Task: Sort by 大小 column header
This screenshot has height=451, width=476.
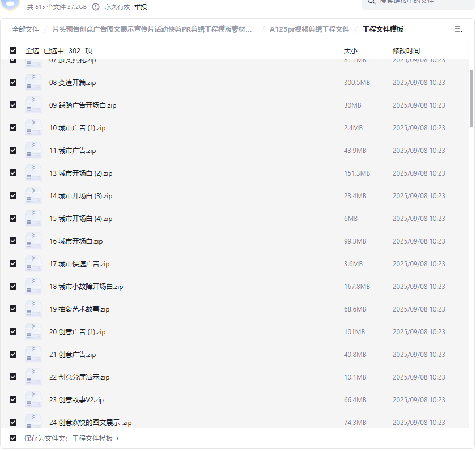Action: 351,50
